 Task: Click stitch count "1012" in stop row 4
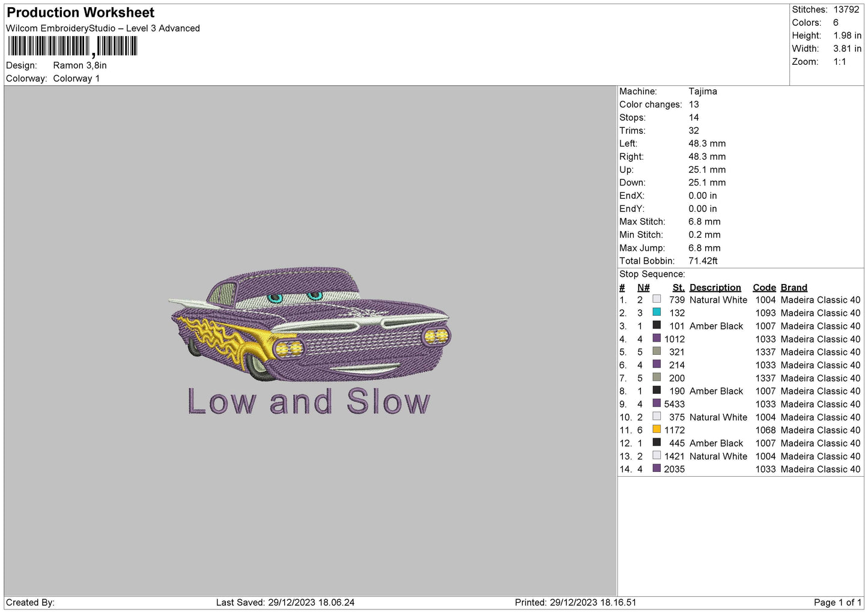tap(675, 339)
